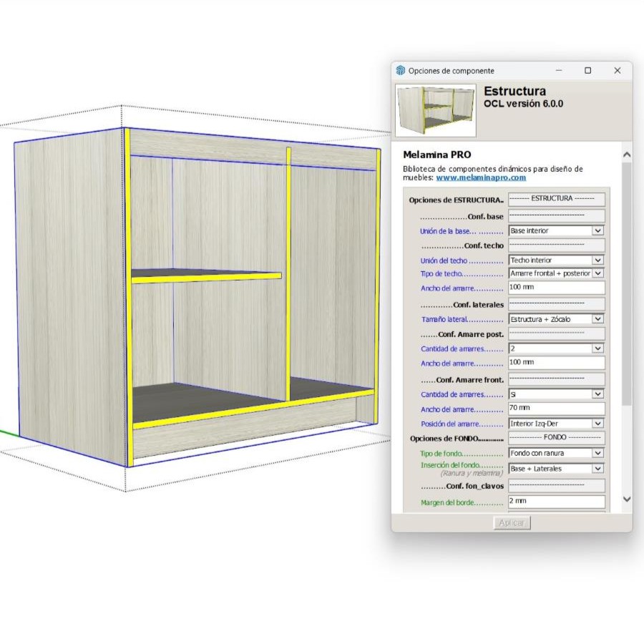Open Amarre post. Cantidad de amarres dropdown
The width and height of the screenshot is (644, 644).
(x=556, y=348)
